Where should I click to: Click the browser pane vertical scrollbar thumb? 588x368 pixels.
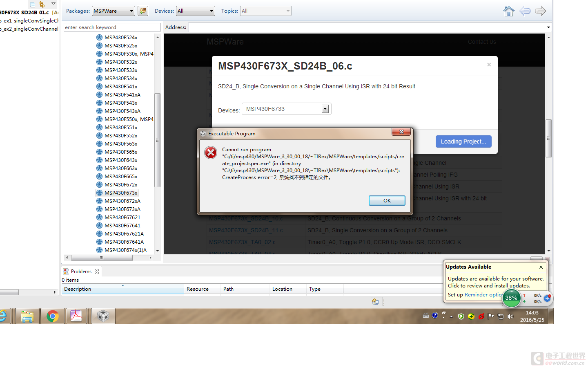pos(548,138)
